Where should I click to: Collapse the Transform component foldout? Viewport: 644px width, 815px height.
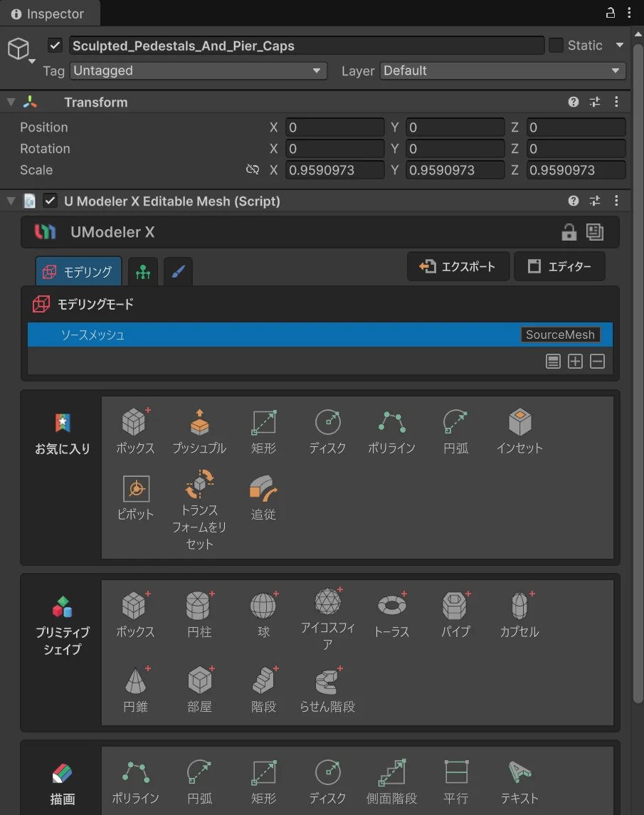coord(11,102)
